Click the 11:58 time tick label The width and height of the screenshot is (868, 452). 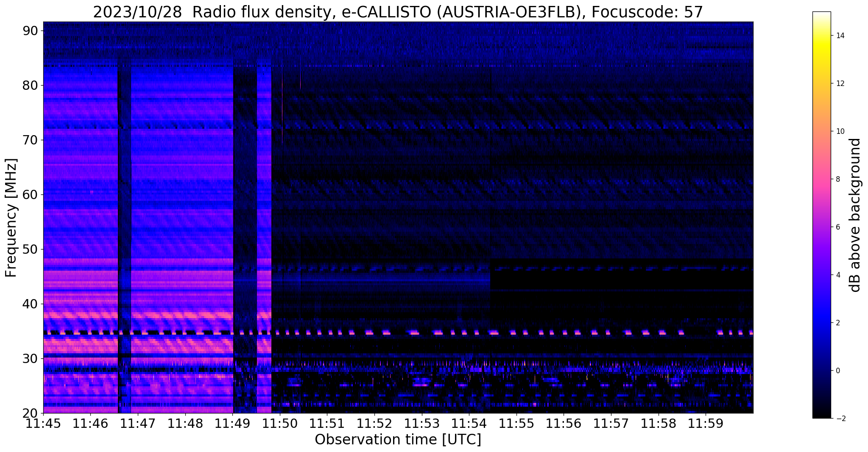[x=658, y=424]
